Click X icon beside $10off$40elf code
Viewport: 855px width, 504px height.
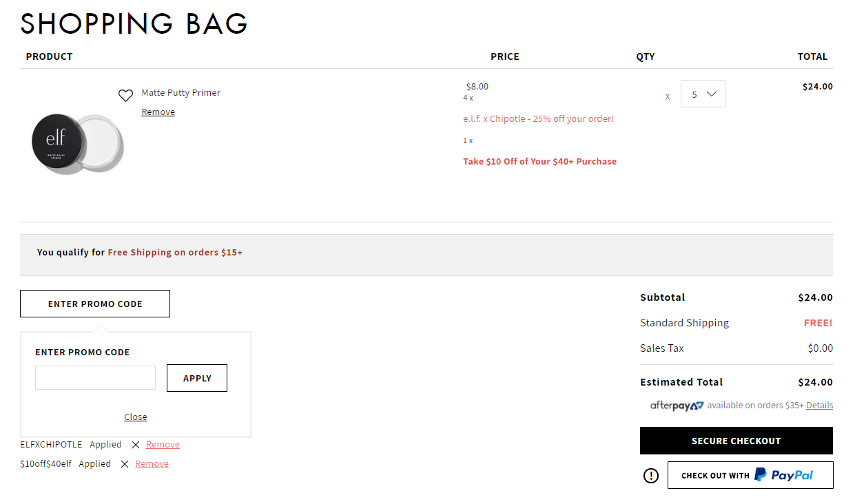point(125,464)
